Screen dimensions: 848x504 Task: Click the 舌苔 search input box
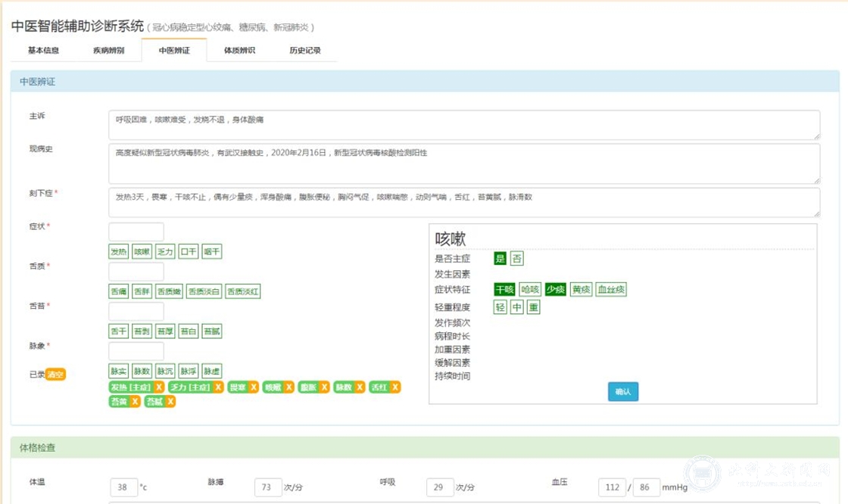(x=136, y=312)
